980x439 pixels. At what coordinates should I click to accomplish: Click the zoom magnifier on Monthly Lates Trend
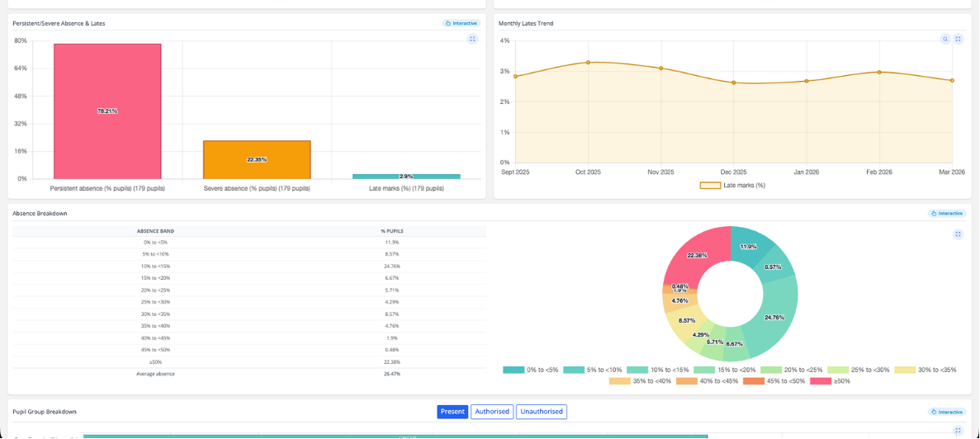pyautogui.click(x=945, y=39)
